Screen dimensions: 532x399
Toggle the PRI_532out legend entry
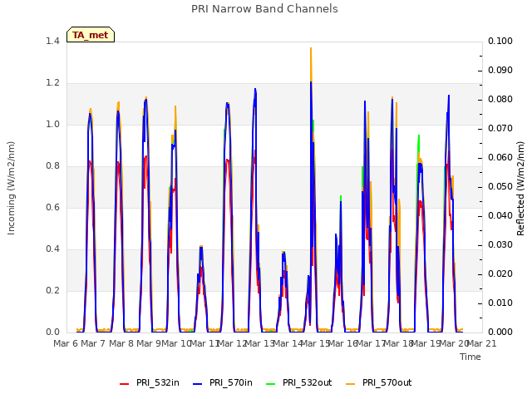pos(299,382)
